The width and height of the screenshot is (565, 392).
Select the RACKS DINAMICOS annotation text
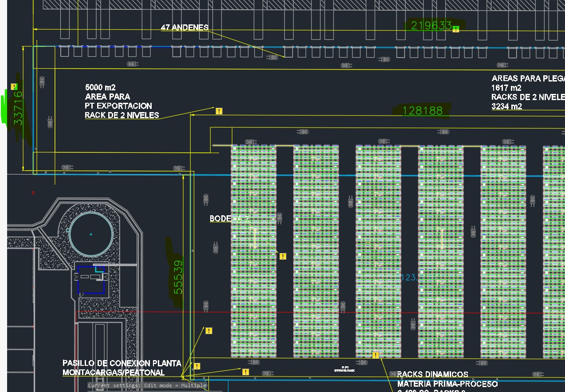coord(432,375)
